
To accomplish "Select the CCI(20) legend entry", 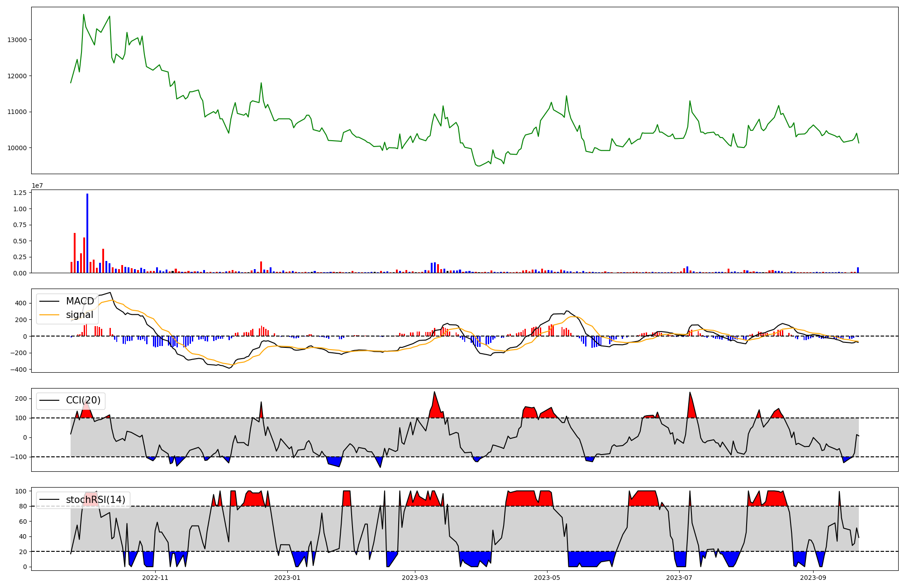I will tap(83, 400).
